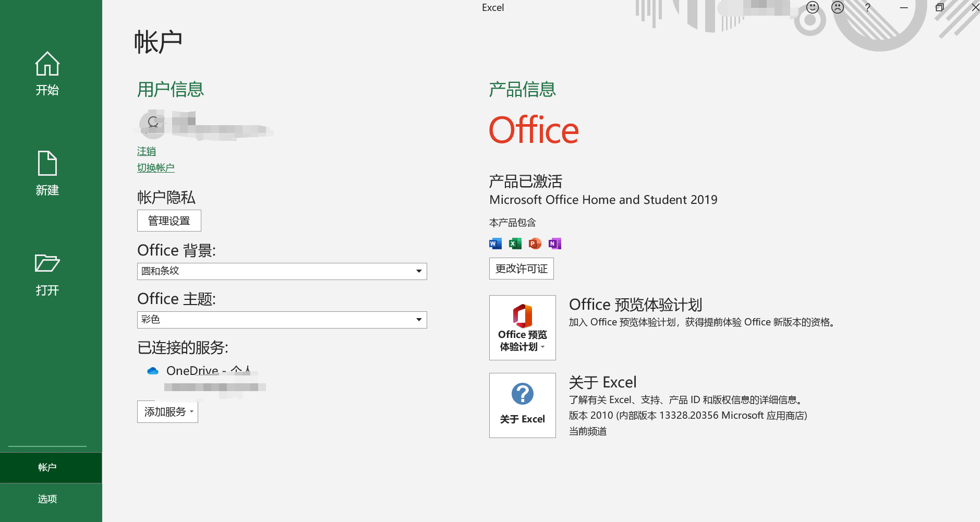The width and height of the screenshot is (980, 522).
Task: Click the OneNote product icon
Action: click(x=555, y=244)
